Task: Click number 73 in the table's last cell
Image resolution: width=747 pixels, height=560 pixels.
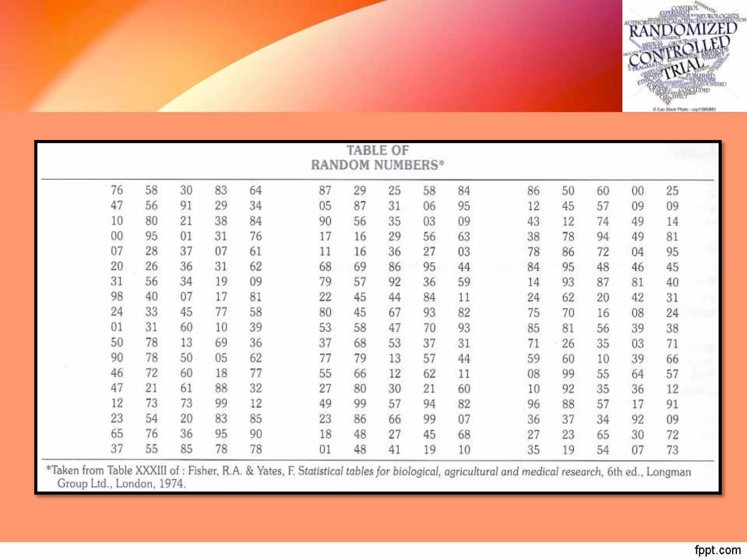Action: 672,450
